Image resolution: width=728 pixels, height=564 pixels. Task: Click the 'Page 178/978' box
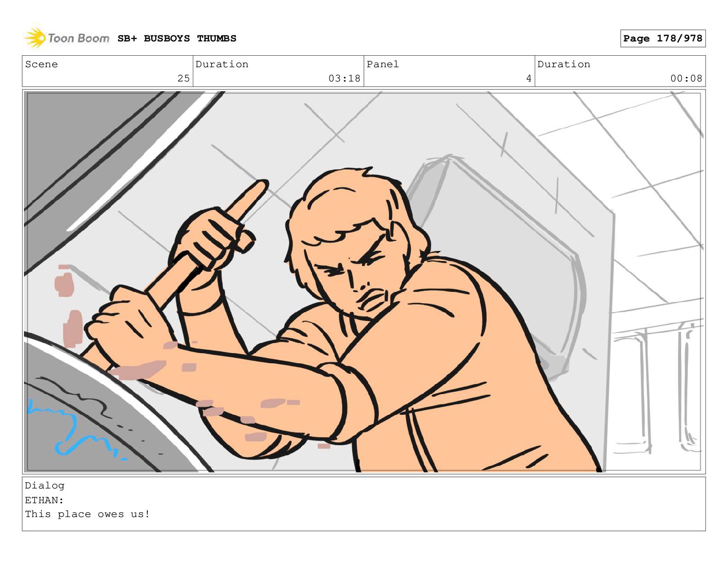(663, 39)
